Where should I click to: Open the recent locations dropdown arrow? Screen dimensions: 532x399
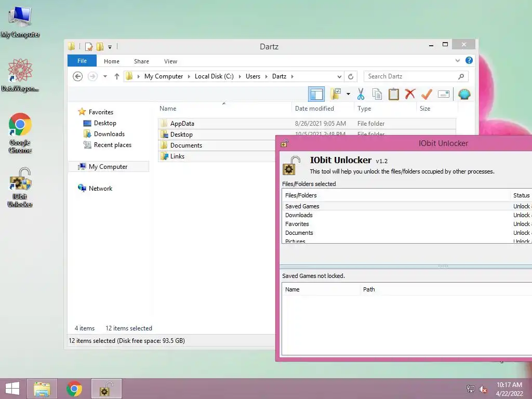point(105,76)
